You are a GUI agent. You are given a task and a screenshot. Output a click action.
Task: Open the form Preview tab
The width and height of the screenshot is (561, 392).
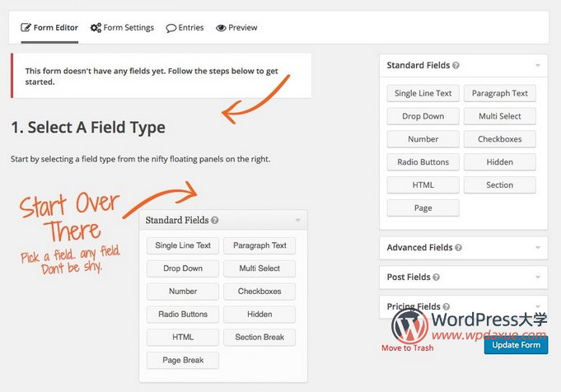coord(236,27)
